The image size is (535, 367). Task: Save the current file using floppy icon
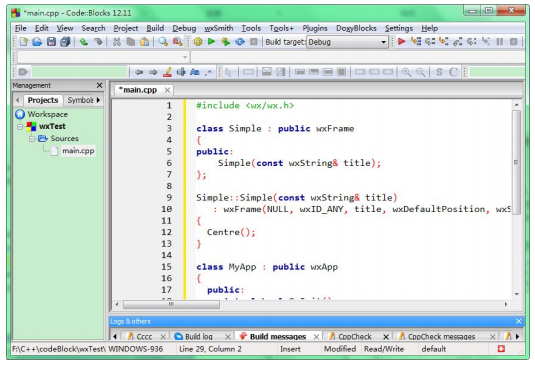51,42
